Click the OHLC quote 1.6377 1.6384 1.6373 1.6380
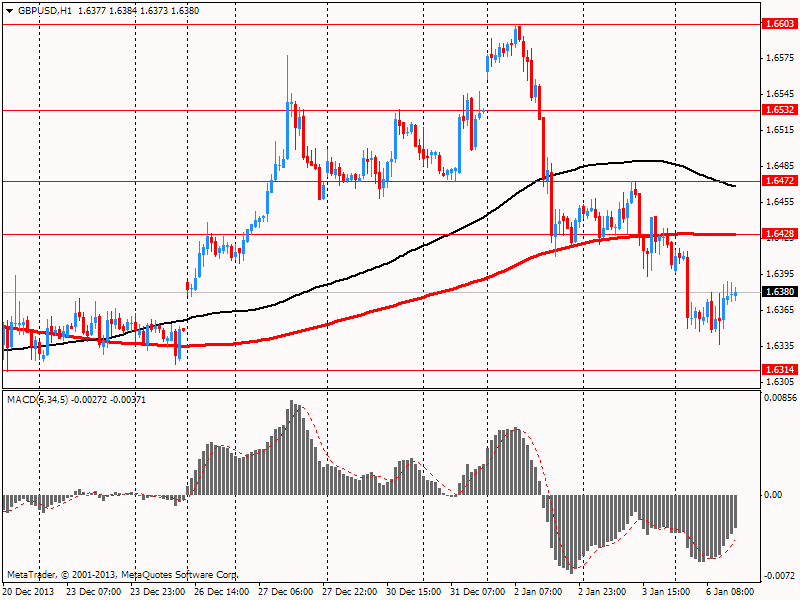 pyautogui.click(x=138, y=11)
